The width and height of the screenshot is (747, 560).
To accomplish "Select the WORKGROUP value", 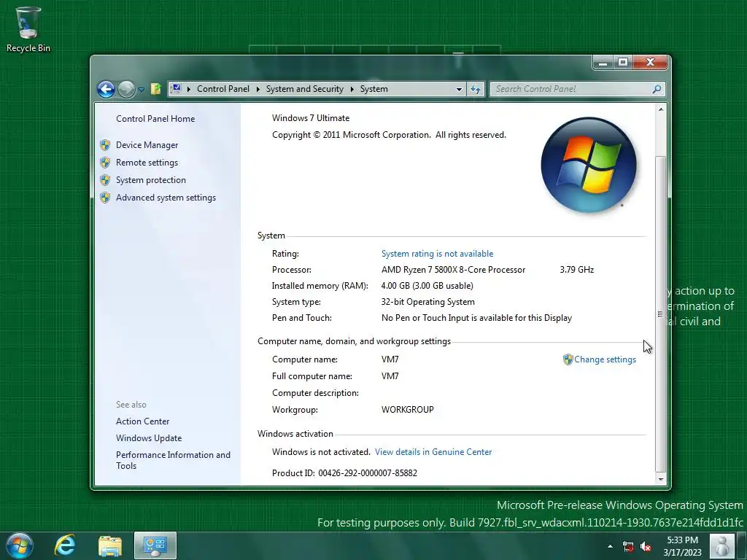I will coord(407,410).
